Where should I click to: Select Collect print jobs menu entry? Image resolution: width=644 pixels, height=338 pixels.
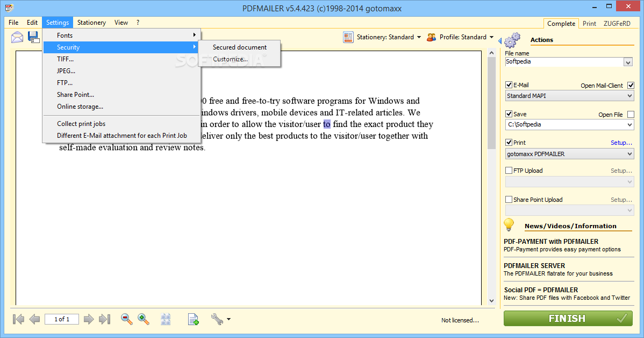pyautogui.click(x=122, y=124)
